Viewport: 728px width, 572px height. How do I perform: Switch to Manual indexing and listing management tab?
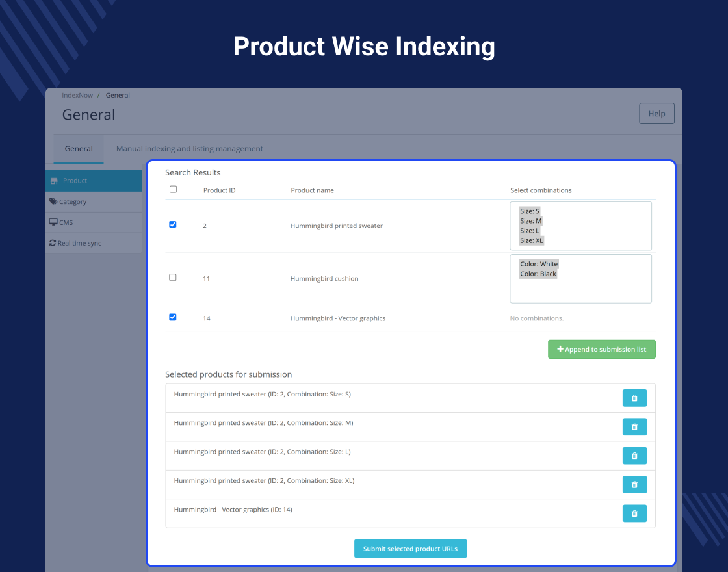[189, 149]
